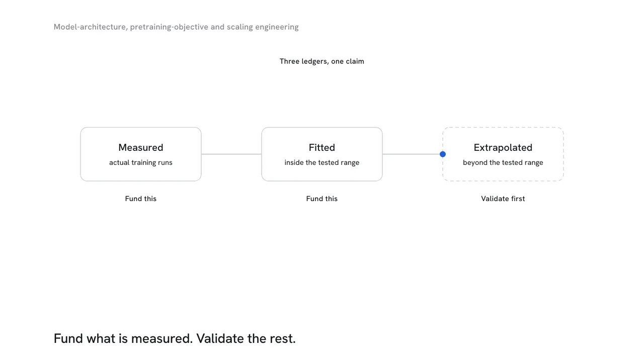Select the connector line between Measured and Fitted
Image resolution: width=644 pixels, height=362 pixels.
click(x=231, y=154)
